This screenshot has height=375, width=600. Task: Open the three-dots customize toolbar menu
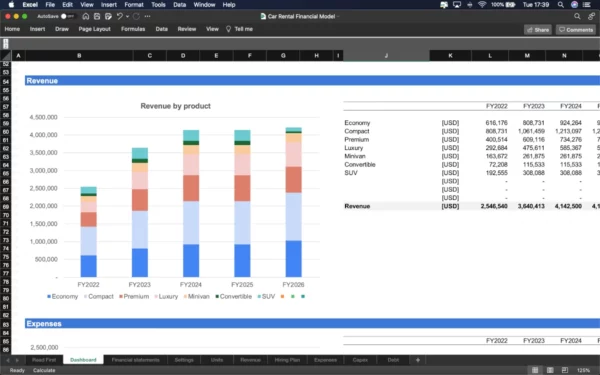147,16
